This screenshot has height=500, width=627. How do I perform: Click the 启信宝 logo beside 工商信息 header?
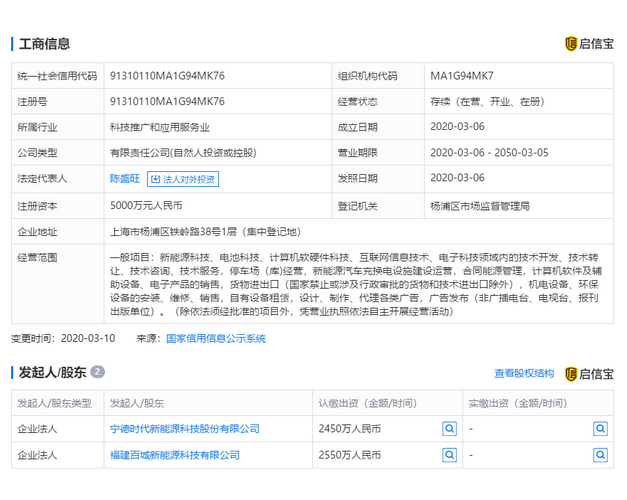click(590, 44)
